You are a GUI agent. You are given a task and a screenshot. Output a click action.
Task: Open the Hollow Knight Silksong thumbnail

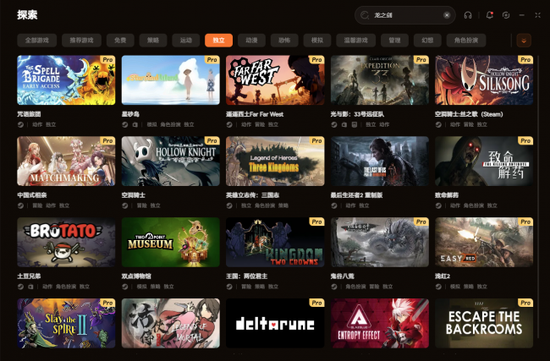[484, 80]
